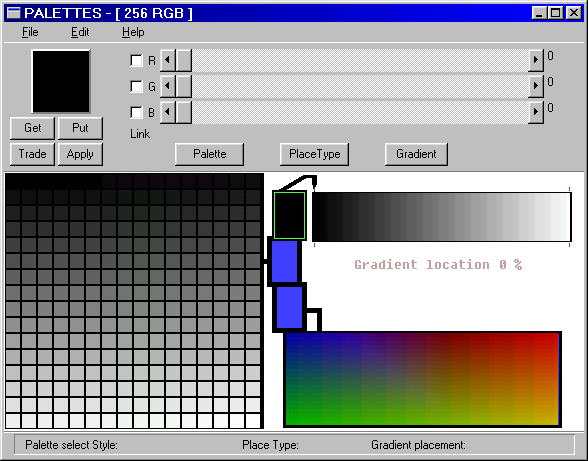Screen dimensions: 588x461
Task: Click the R slider right arrow
Action: click(536, 60)
